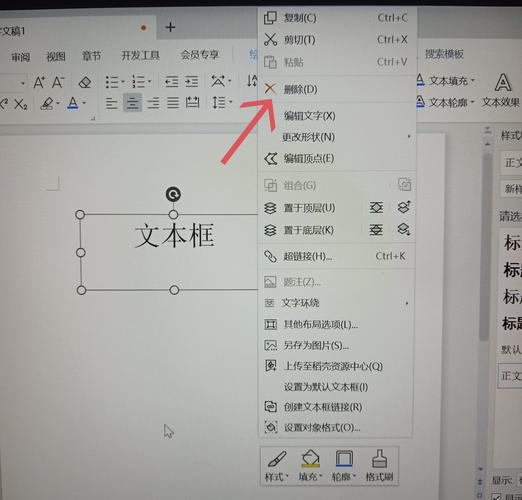Toggle center alignment icon

[x=132, y=103]
